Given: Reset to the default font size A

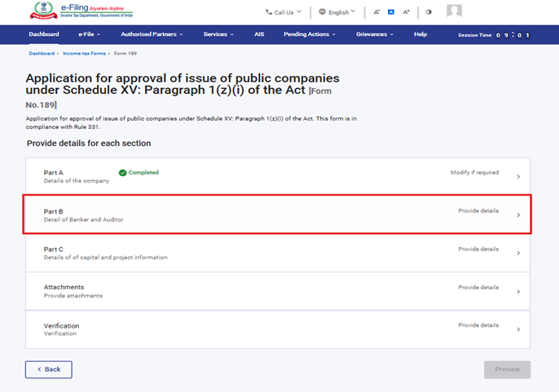Looking at the screenshot, I should point(391,12).
